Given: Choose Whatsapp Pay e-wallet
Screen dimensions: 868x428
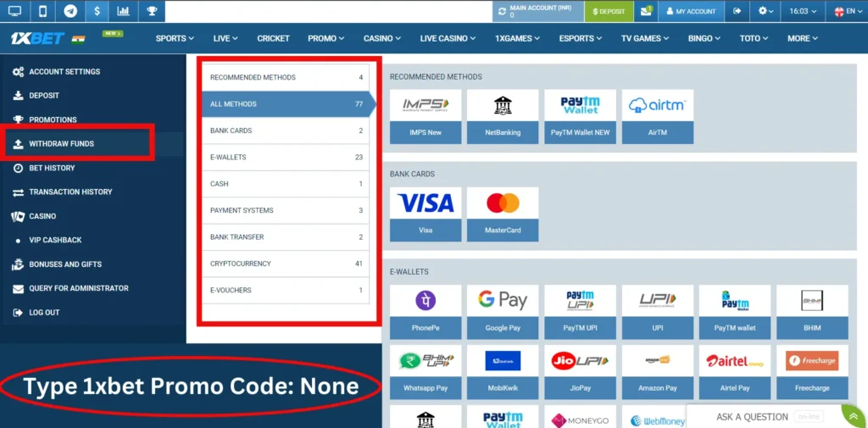Looking at the screenshot, I should pos(426,372).
